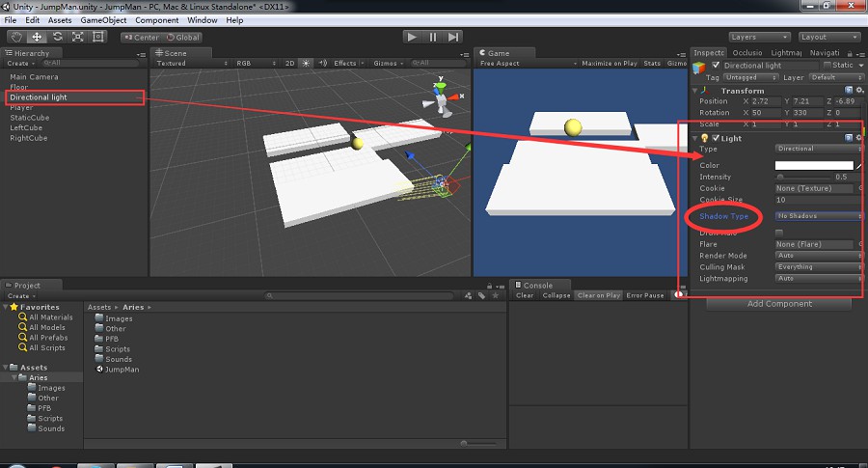Advance one frame with the Step button

(453, 37)
